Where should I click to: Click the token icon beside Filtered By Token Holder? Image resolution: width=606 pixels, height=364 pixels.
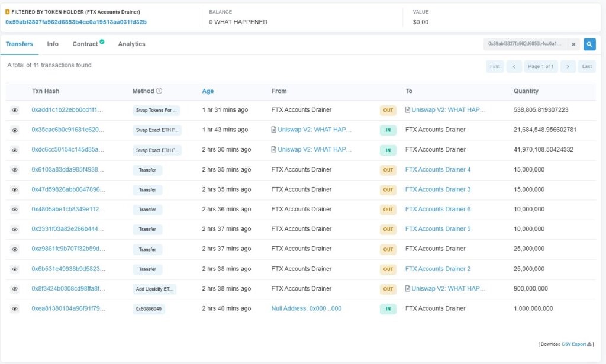tap(7, 12)
